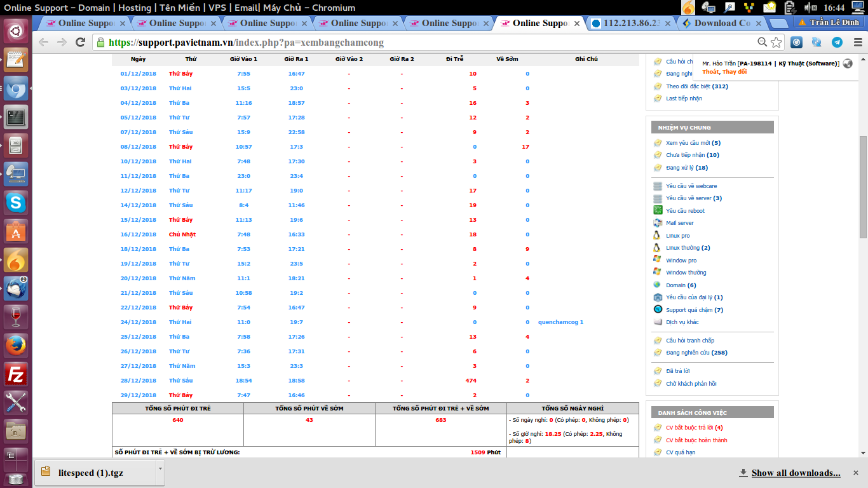Open Yêu cầu về server (3)
The image size is (868, 488).
[x=694, y=198]
